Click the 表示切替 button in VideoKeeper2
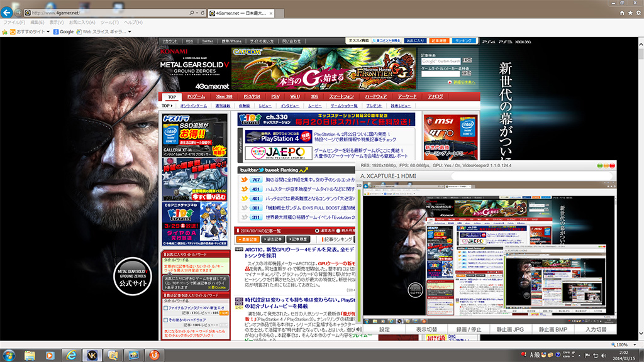The width and height of the screenshot is (644, 362). point(426,329)
